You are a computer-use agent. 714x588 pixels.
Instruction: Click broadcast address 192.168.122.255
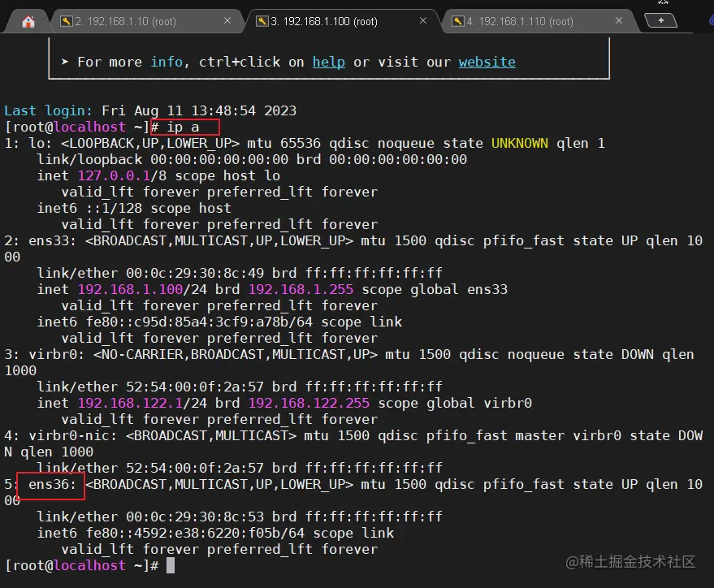click(309, 403)
